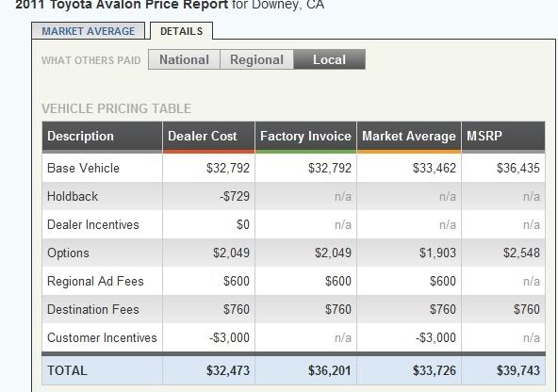Click total Market Average $33,726
The height and width of the screenshot is (392, 558).
[435, 370]
